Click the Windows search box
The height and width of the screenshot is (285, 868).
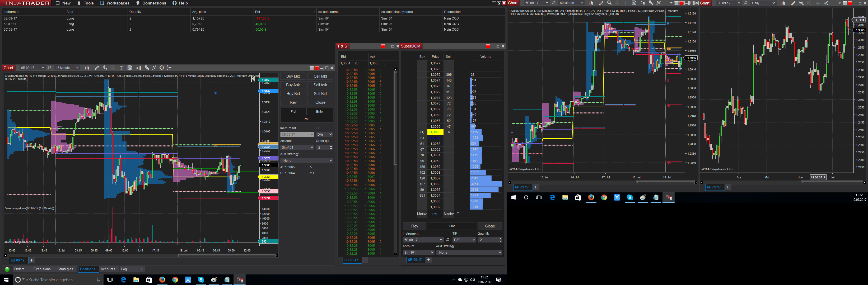coord(58,280)
